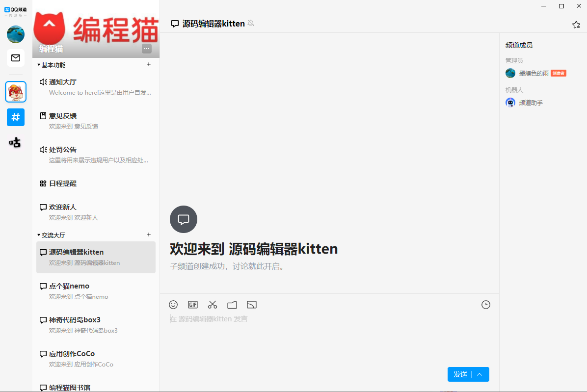Click the 机器人 section label

coord(514,90)
